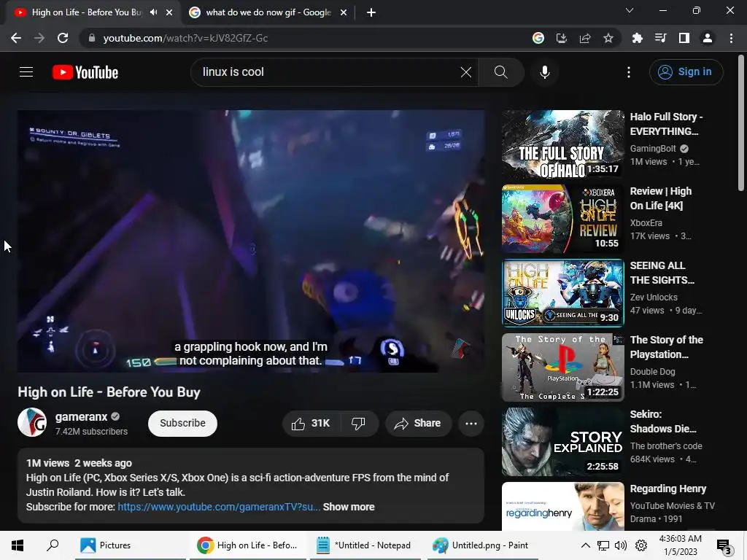Screen dimensions: 747x560
Task: Click the Google icon in address bar
Action: [538, 38]
